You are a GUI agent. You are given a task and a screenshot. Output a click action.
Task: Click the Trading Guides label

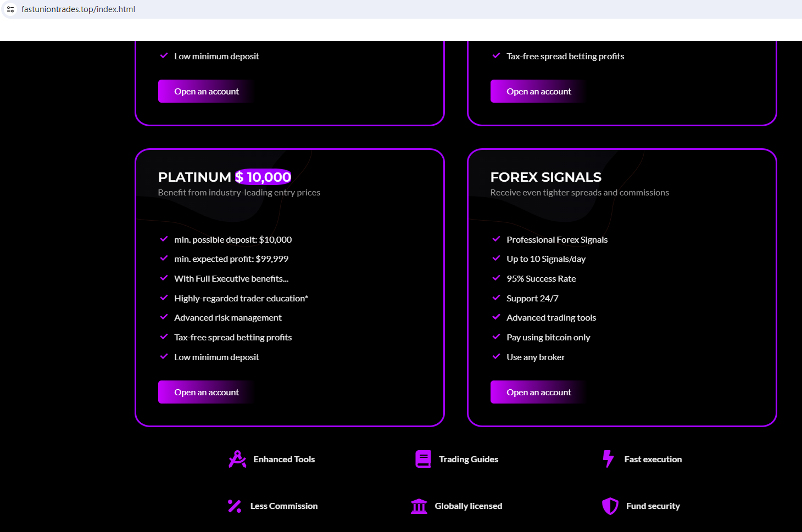coord(469,459)
